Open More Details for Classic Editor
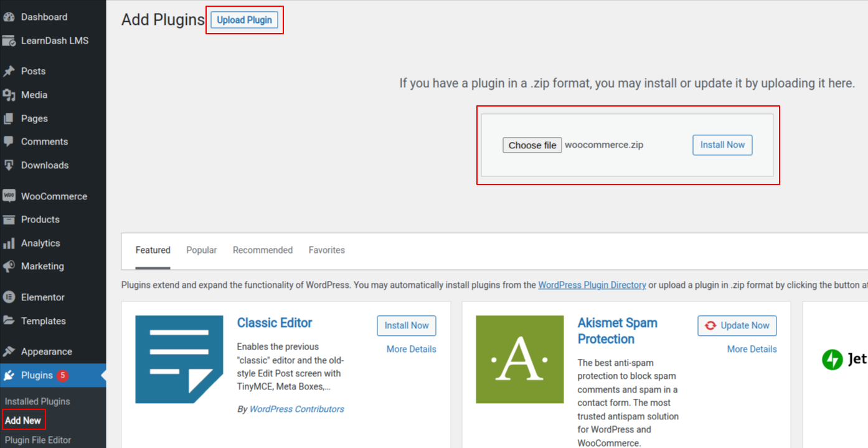 point(411,349)
